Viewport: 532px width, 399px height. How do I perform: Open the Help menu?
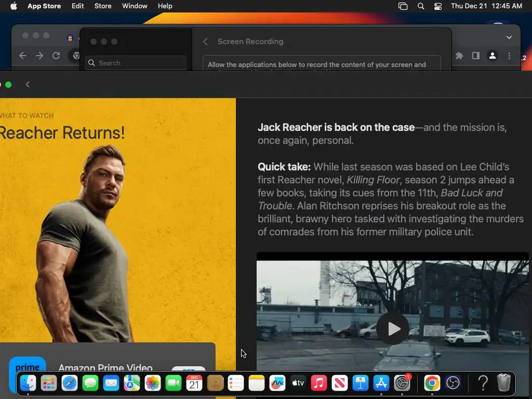[x=165, y=6]
